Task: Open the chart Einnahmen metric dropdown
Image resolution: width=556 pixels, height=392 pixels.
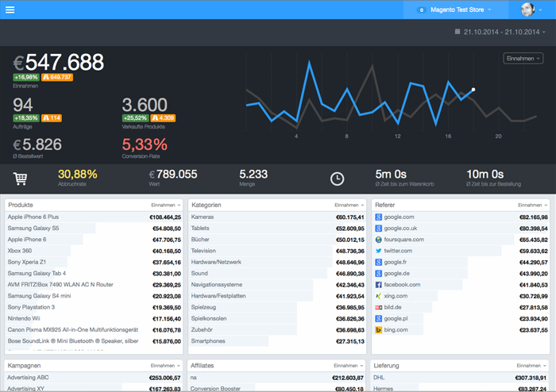Action: pyautogui.click(x=523, y=59)
